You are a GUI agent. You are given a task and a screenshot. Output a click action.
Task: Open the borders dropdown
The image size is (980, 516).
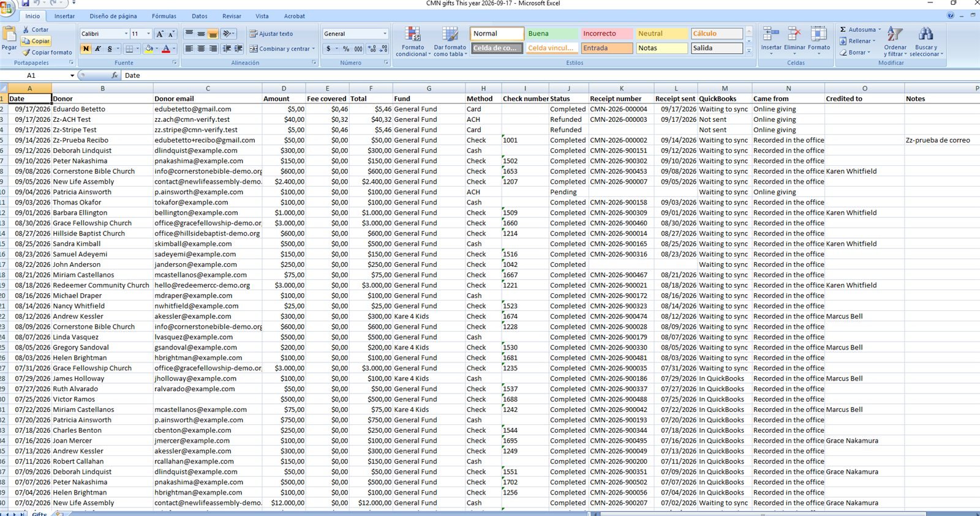pyautogui.click(x=138, y=48)
